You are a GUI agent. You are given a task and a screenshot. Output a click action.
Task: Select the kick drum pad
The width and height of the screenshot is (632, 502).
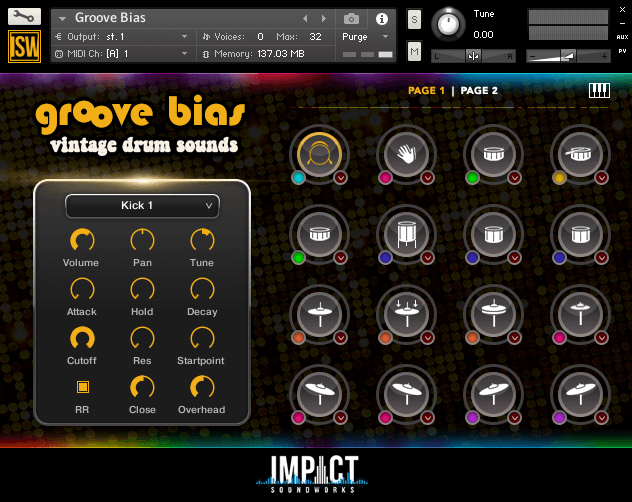[x=320, y=154]
